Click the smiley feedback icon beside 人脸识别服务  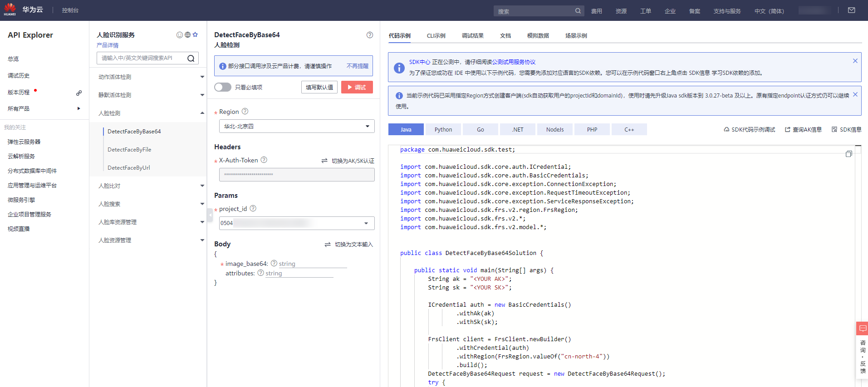coord(180,35)
